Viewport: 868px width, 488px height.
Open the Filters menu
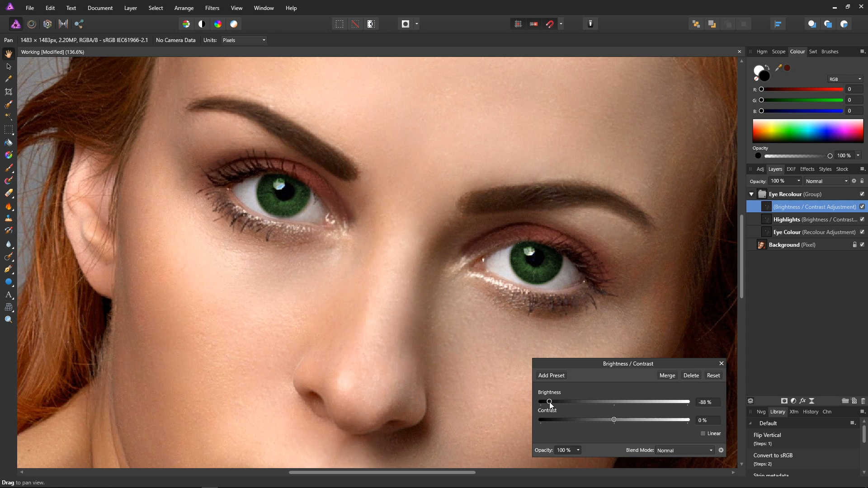[x=212, y=8]
